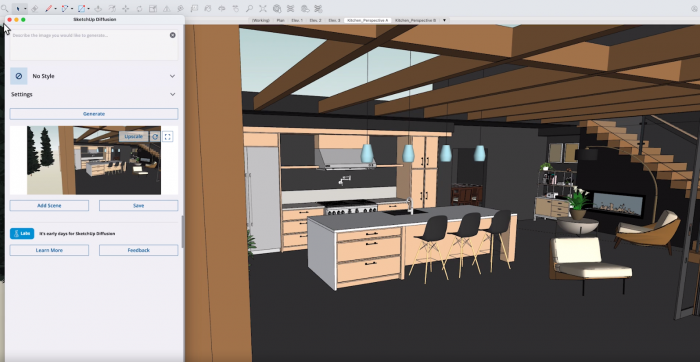
Task: Click the regenerate refresh icon on preview
Action: (x=155, y=137)
